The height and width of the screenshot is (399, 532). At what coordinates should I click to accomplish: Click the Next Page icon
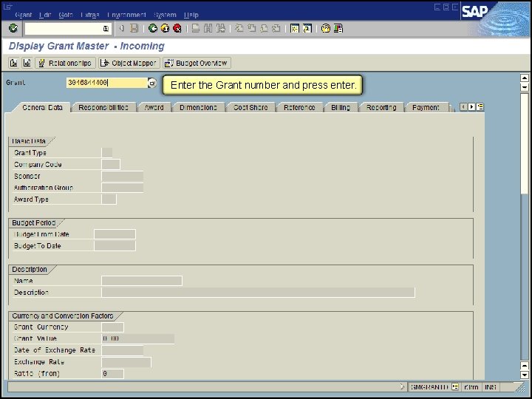tap(264, 29)
